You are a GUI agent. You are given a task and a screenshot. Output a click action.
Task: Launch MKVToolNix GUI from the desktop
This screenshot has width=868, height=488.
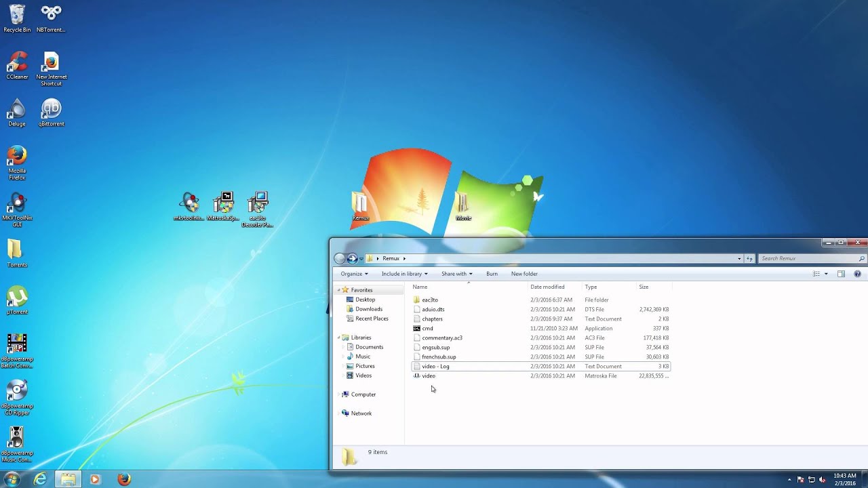(17, 209)
